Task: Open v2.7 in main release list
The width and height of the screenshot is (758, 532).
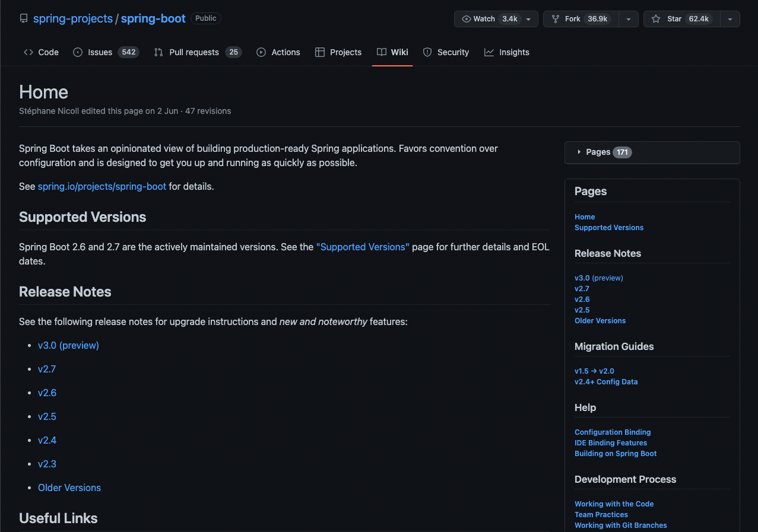Action: coord(47,369)
